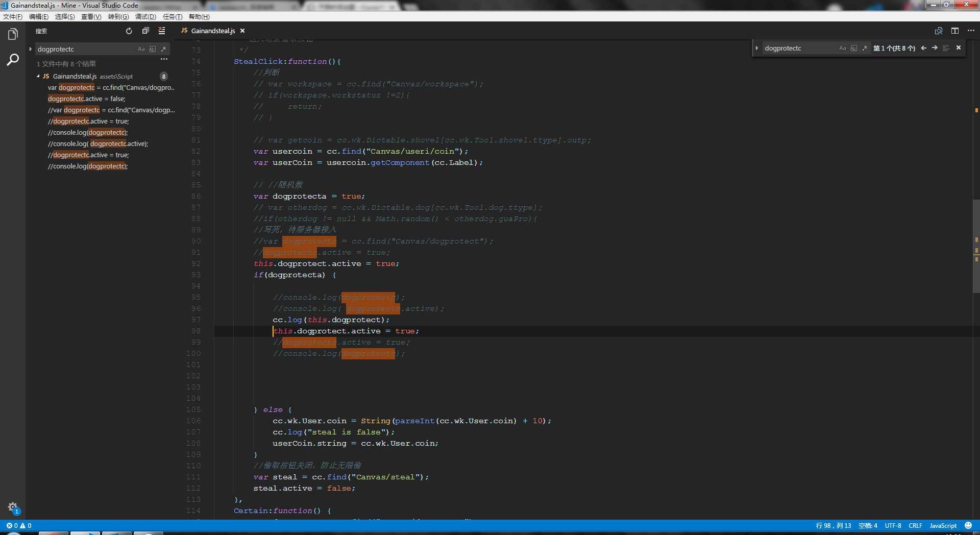980x535 pixels.
Task: Split the editor with the layout icon
Action: click(954, 31)
